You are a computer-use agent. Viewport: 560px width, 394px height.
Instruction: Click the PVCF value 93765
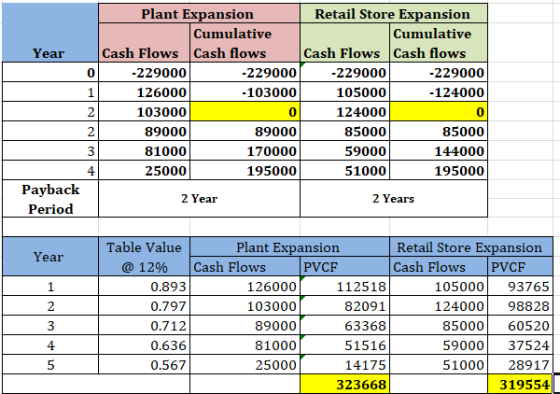(520, 286)
